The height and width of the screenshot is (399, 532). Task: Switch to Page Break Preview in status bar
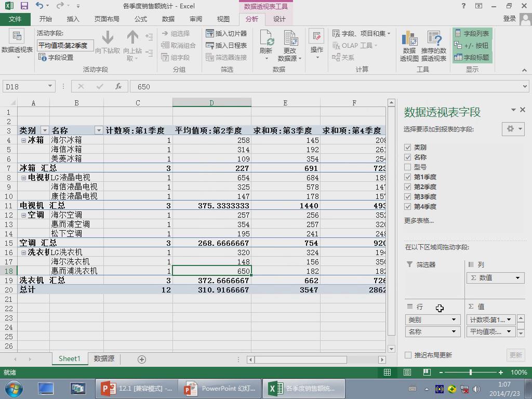pos(427,372)
